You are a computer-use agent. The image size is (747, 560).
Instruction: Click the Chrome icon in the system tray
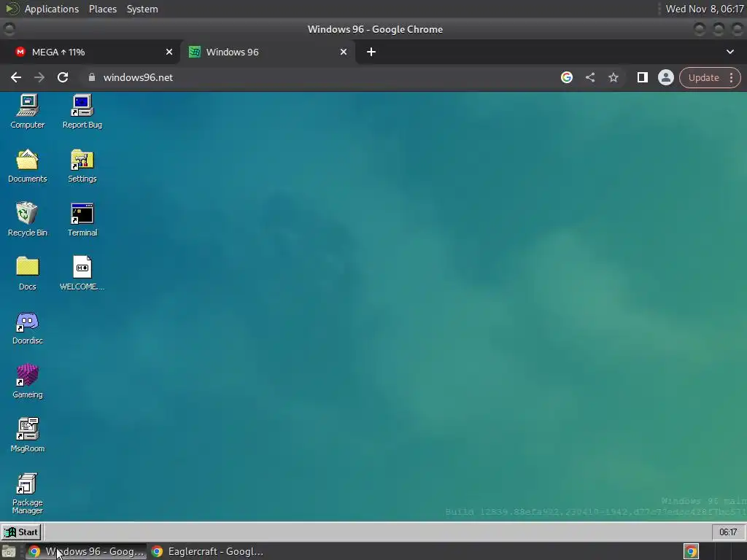click(691, 551)
